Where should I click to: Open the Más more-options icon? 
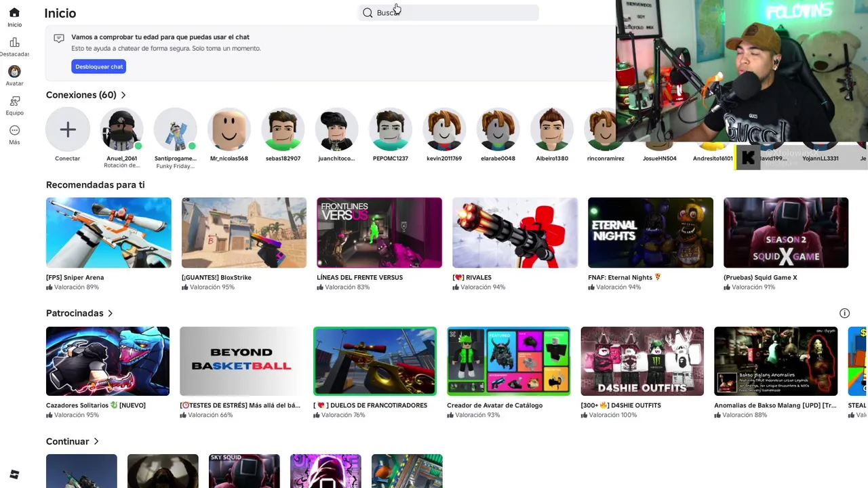[x=14, y=130]
